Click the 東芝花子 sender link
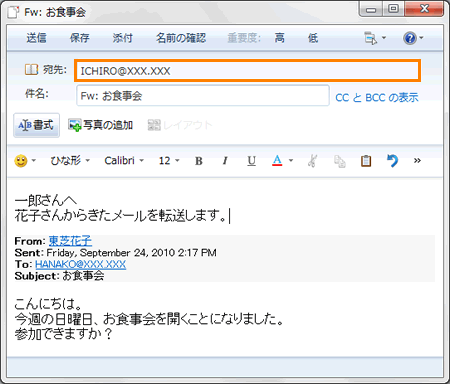The image size is (450, 384). click(x=70, y=241)
